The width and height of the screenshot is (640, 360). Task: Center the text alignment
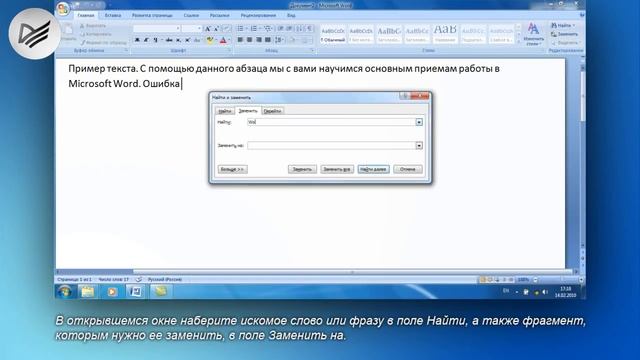[x=249, y=40]
